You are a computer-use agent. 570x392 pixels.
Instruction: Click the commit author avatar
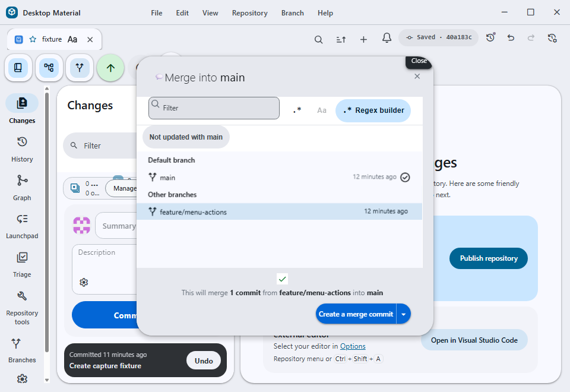tap(82, 226)
